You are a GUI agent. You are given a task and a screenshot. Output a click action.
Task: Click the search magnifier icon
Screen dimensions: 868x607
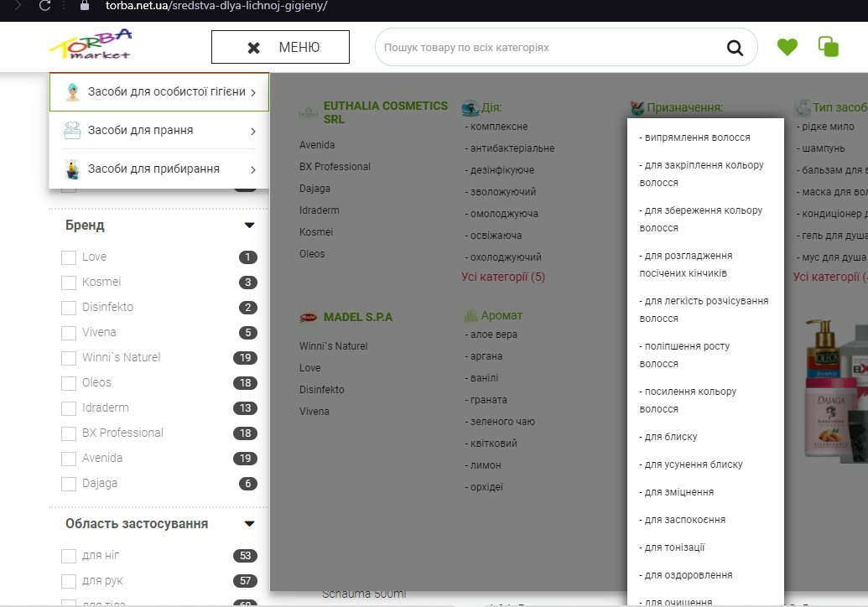click(735, 48)
